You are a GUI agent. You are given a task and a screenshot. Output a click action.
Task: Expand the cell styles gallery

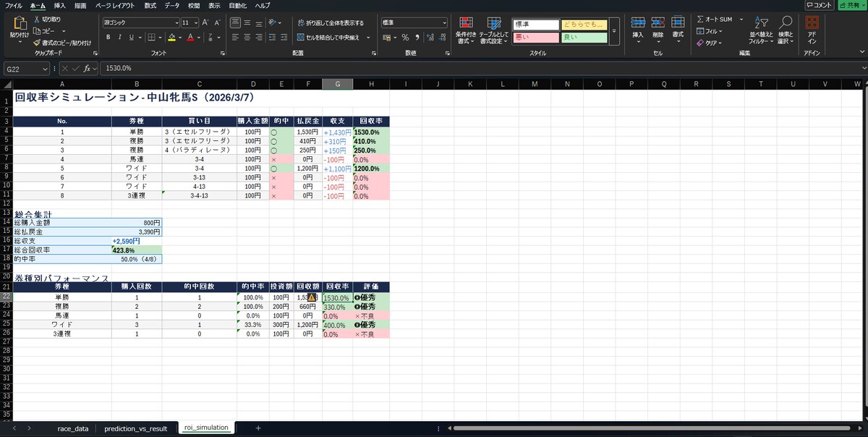tap(614, 32)
